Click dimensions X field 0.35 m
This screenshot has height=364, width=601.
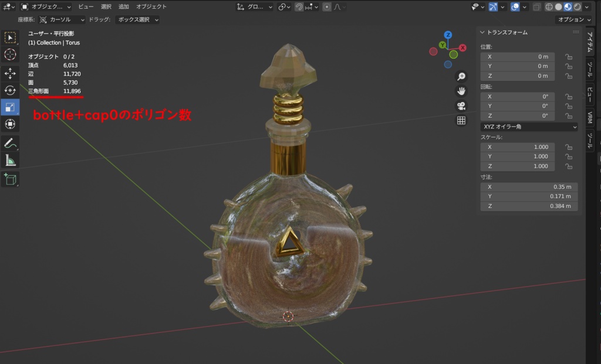(x=529, y=187)
